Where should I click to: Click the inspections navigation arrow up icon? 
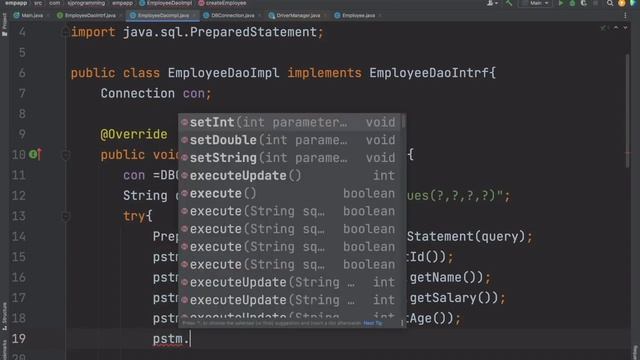[616, 28]
